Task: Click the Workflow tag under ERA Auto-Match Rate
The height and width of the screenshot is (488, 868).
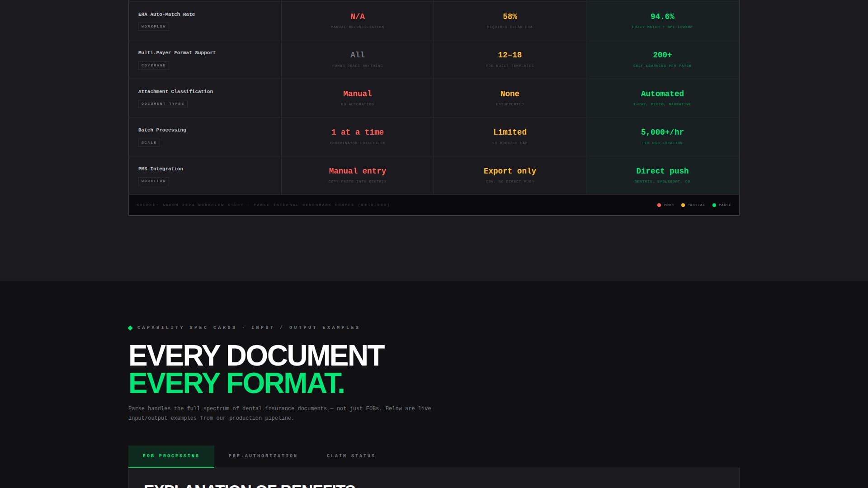Action: [154, 27]
